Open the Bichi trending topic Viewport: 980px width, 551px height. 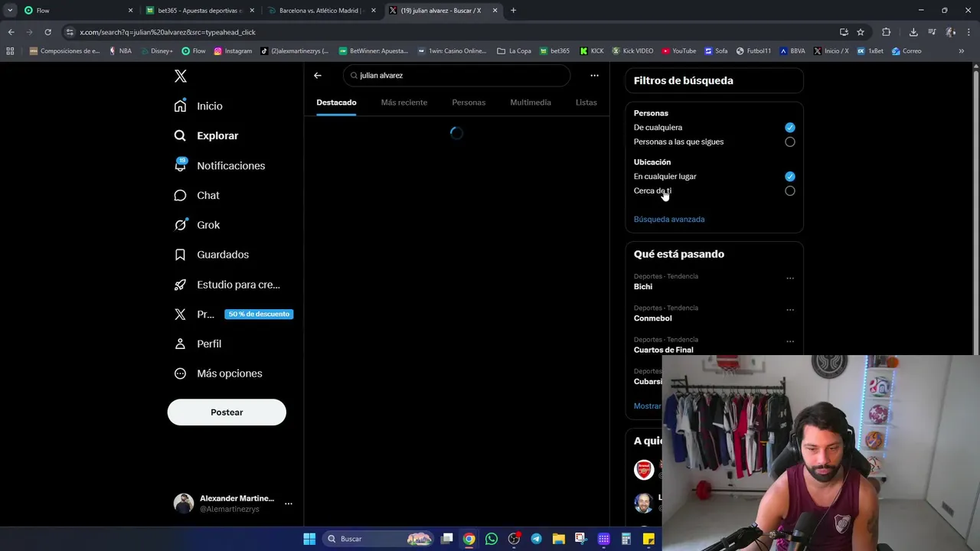coord(643,287)
